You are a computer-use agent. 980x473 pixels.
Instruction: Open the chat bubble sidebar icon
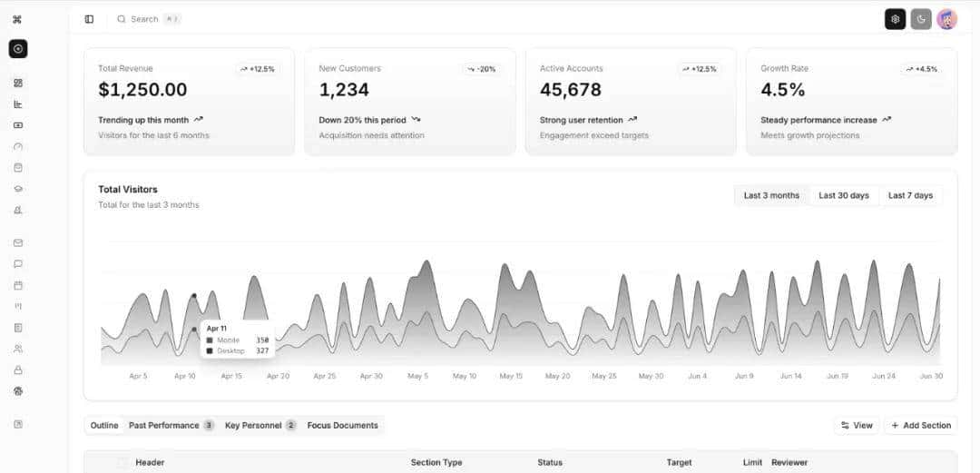18,264
